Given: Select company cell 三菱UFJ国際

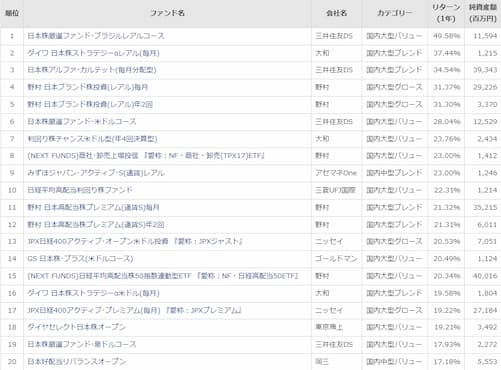Looking at the screenshot, I should pos(335,190).
